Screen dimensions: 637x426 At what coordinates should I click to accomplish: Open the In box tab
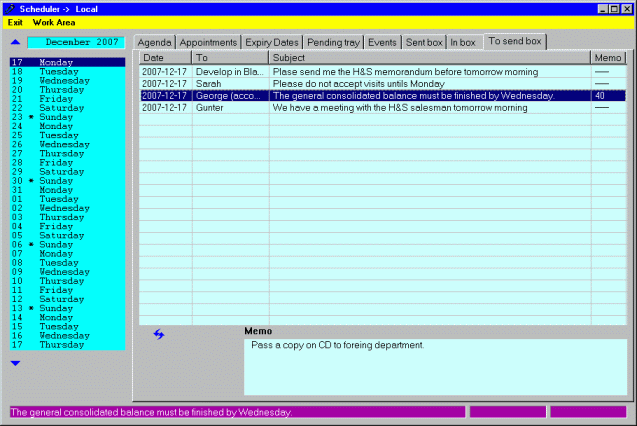click(463, 43)
